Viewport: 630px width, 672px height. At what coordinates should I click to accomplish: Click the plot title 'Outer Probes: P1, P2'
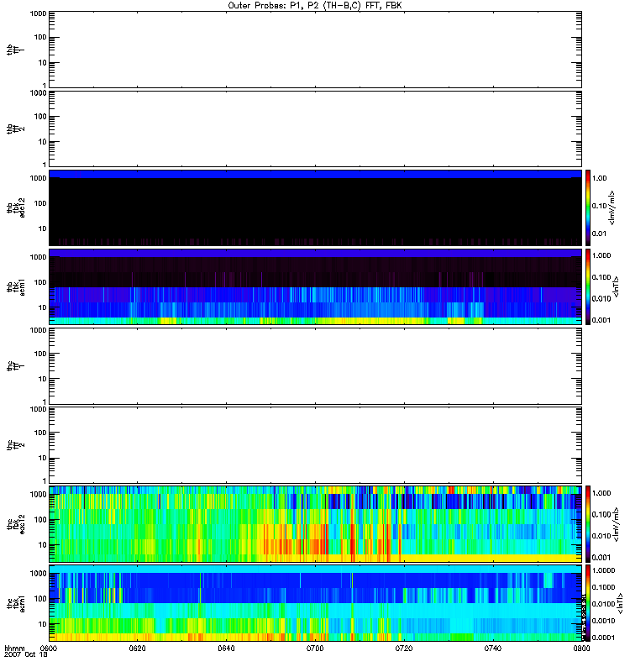(x=316, y=5)
